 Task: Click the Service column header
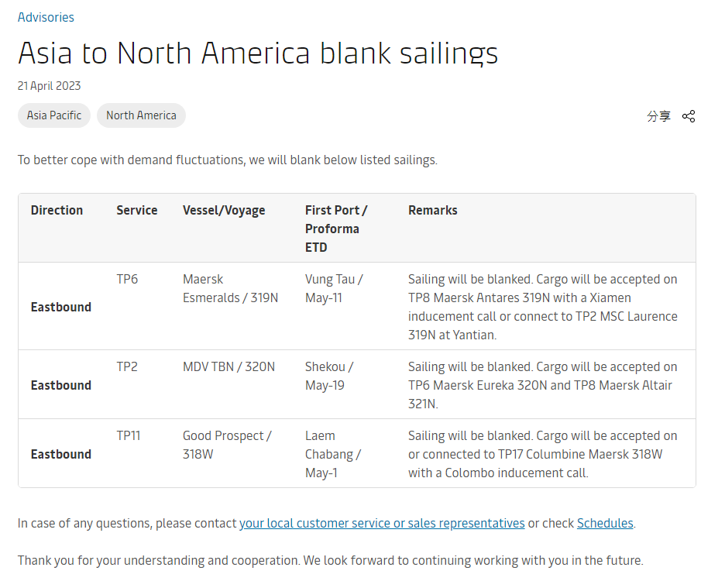[x=137, y=210]
